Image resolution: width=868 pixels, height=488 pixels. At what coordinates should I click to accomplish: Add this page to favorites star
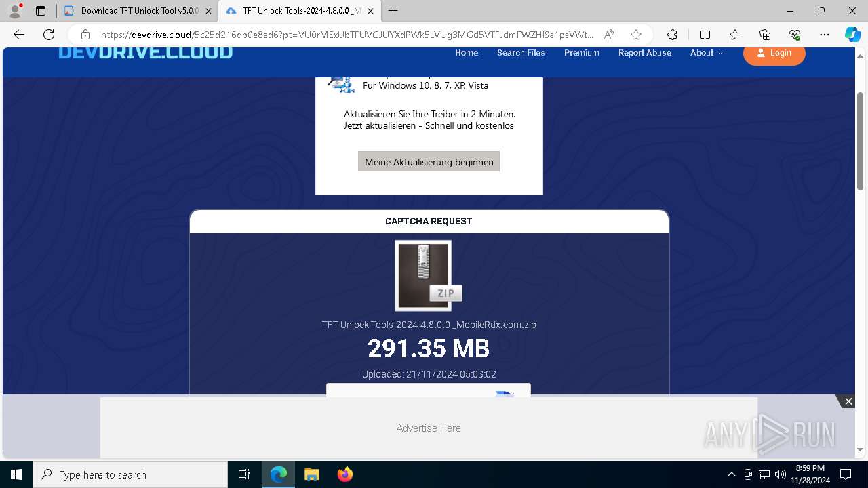[x=635, y=35]
